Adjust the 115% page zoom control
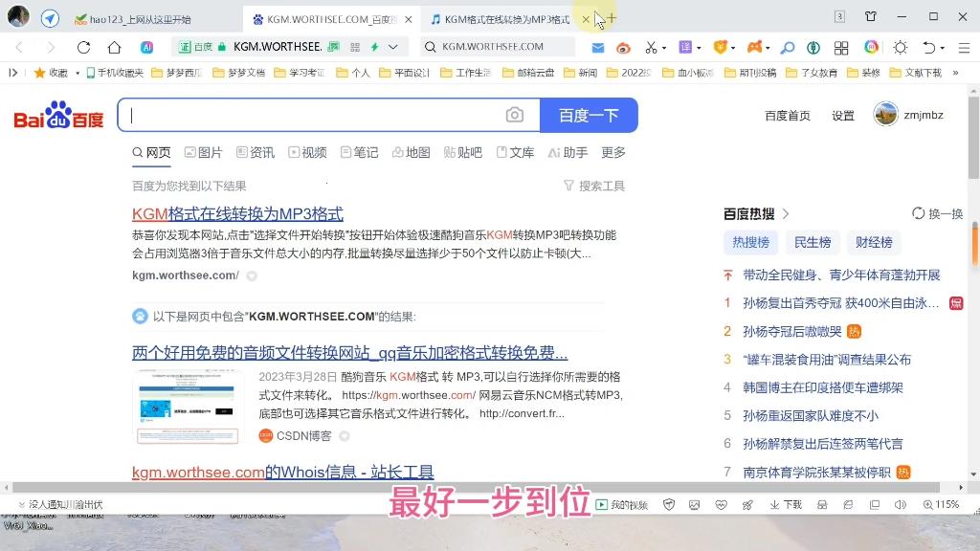Image resolution: width=980 pixels, height=551 pixels. (941, 505)
